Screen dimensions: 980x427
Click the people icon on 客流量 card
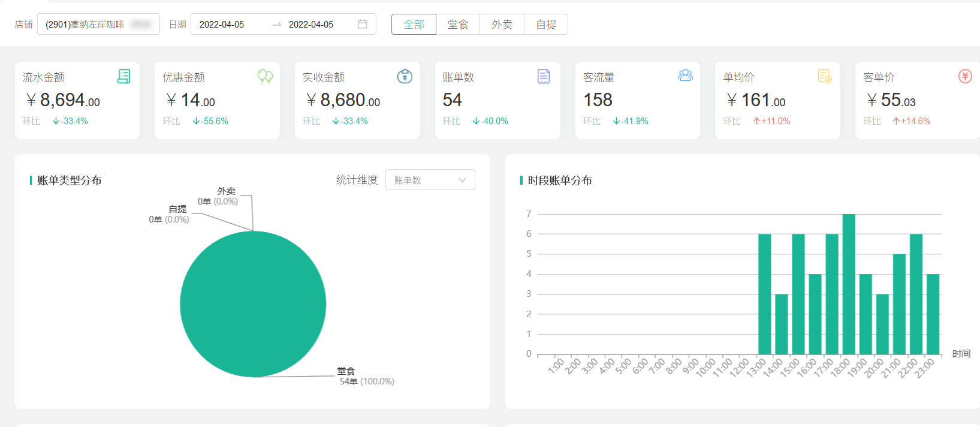tap(685, 76)
